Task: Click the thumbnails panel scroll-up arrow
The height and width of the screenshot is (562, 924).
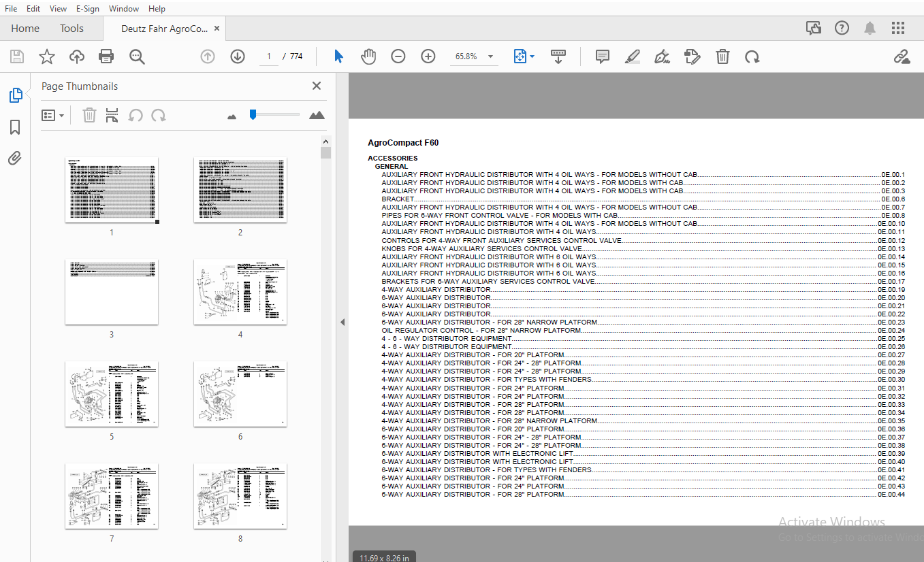Action: coord(325,141)
